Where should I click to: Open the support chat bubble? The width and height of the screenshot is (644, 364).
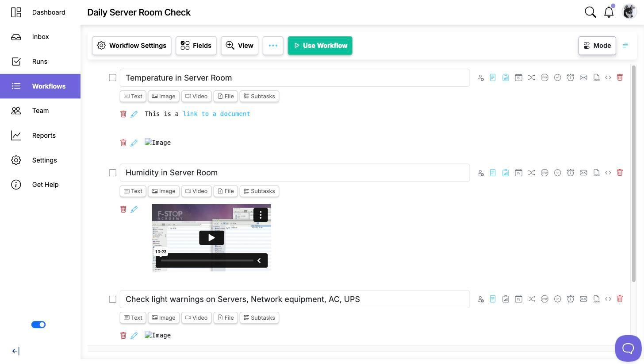click(x=628, y=348)
